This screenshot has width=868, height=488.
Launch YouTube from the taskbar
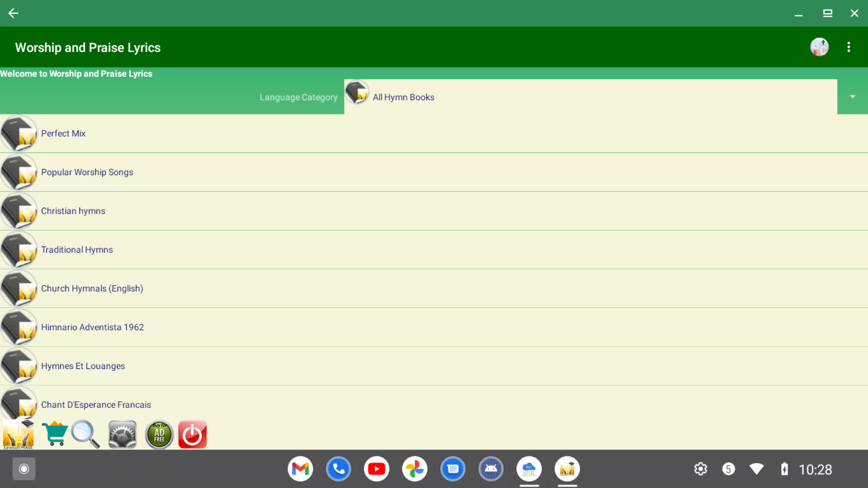[x=377, y=469]
